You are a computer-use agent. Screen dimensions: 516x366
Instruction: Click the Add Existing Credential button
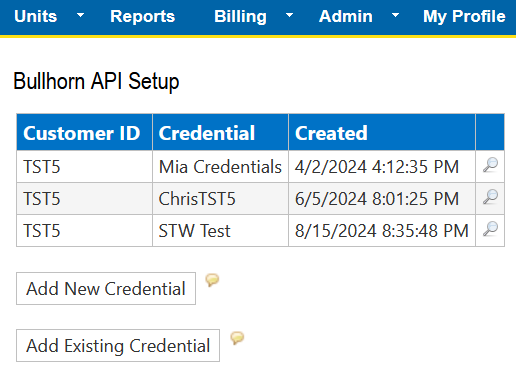(118, 345)
